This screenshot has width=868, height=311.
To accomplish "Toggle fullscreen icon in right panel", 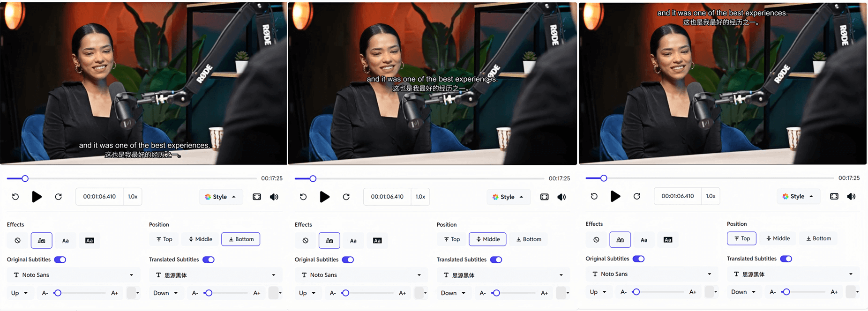I will (834, 196).
